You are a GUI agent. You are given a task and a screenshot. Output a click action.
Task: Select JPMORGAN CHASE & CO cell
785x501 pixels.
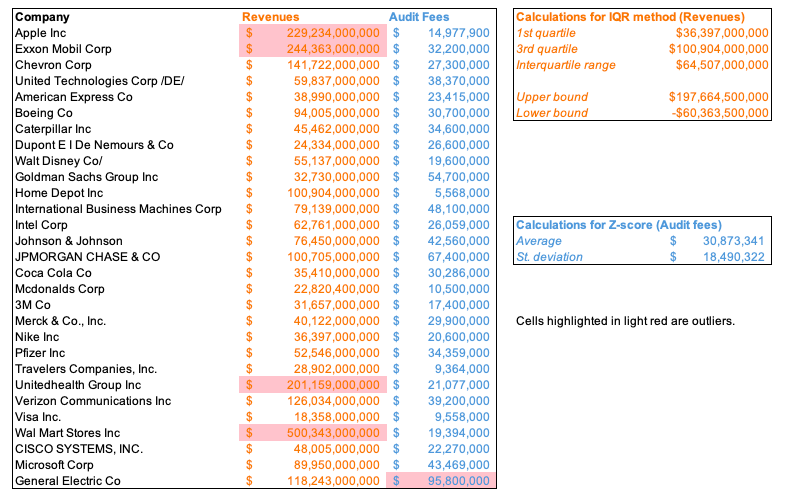point(88,257)
